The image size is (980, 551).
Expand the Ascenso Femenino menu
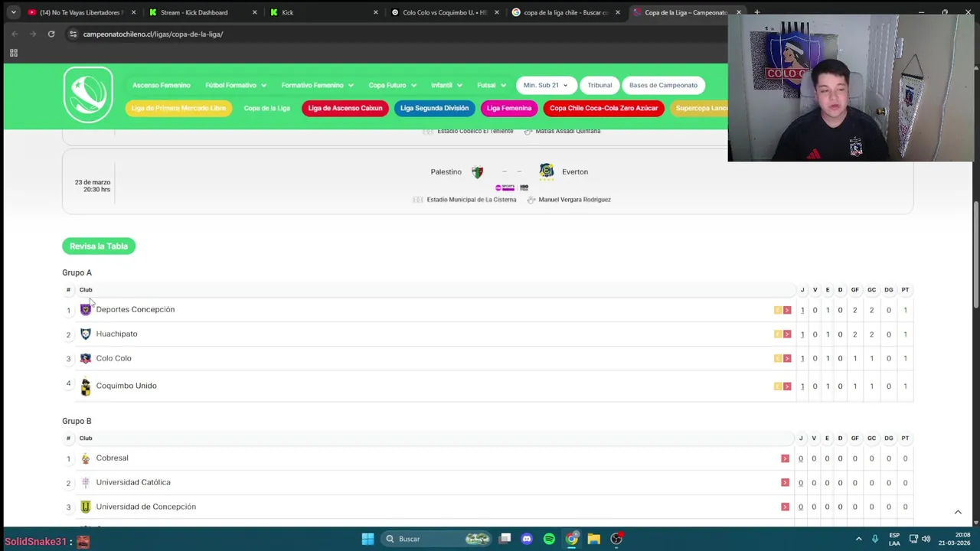pyautogui.click(x=161, y=86)
